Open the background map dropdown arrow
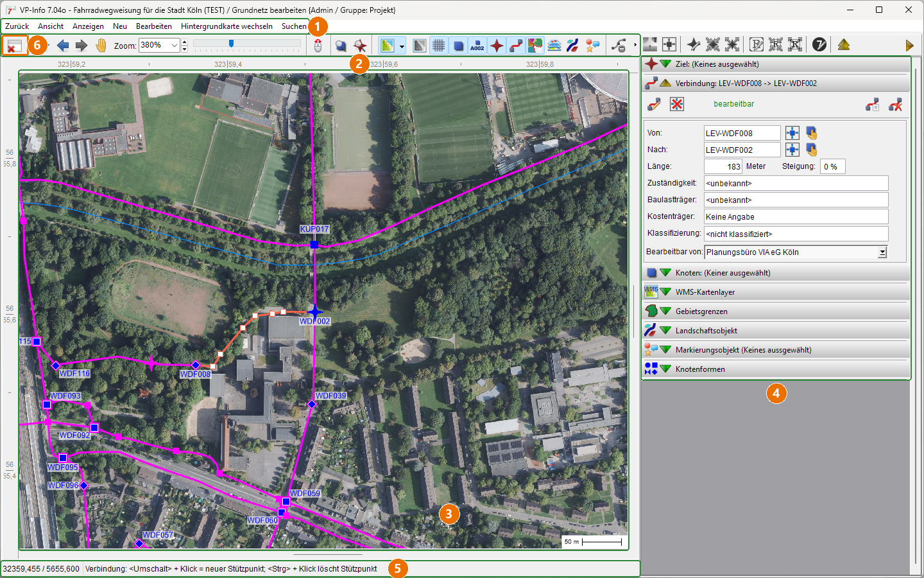The image size is (924, 578). point(402,46)
